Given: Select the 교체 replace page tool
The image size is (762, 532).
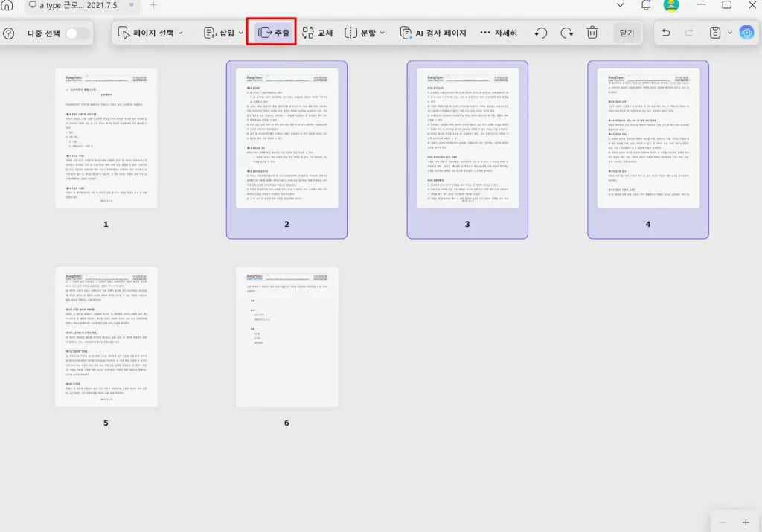Looking at the screenshot, I should click(x=318, y=33).
